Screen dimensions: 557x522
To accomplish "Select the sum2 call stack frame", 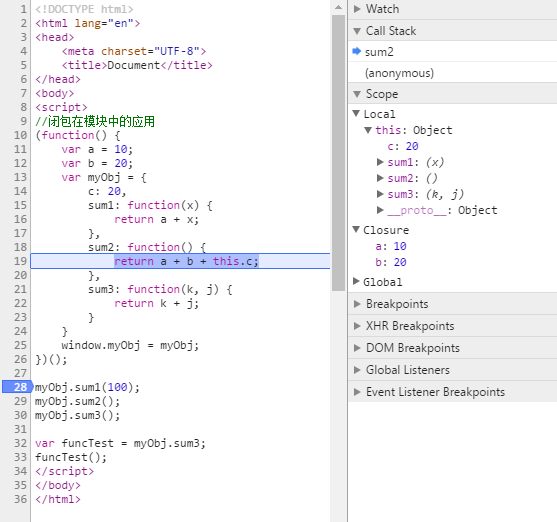I will [x=453, y=52].
